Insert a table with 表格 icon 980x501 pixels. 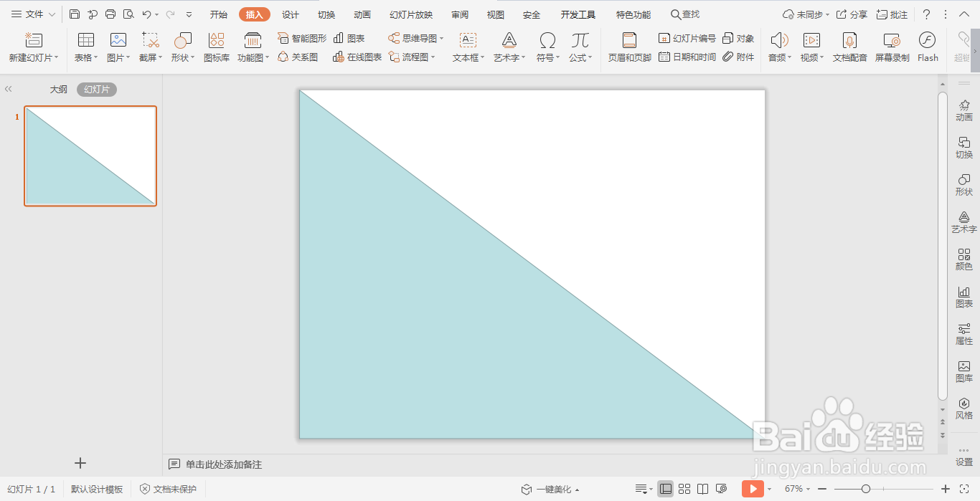(x=86, y=47)
